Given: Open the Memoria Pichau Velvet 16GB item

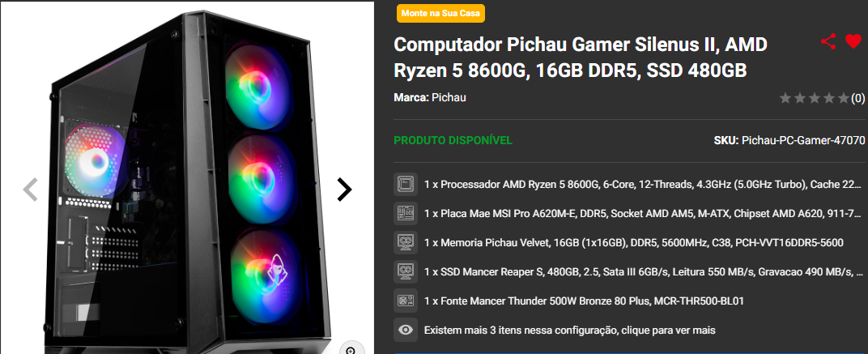Looking at the screenshot, I should tap(634, 243).
